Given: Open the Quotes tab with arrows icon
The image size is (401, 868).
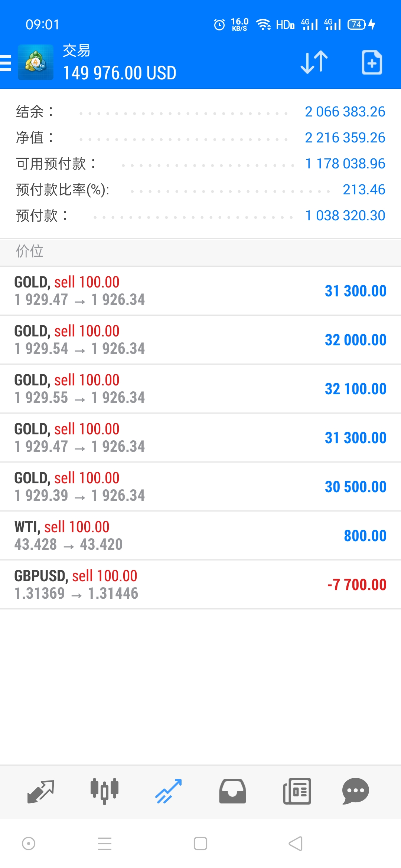Looking at the screenshot, I should pyautogui.click(x=41, y=792).
